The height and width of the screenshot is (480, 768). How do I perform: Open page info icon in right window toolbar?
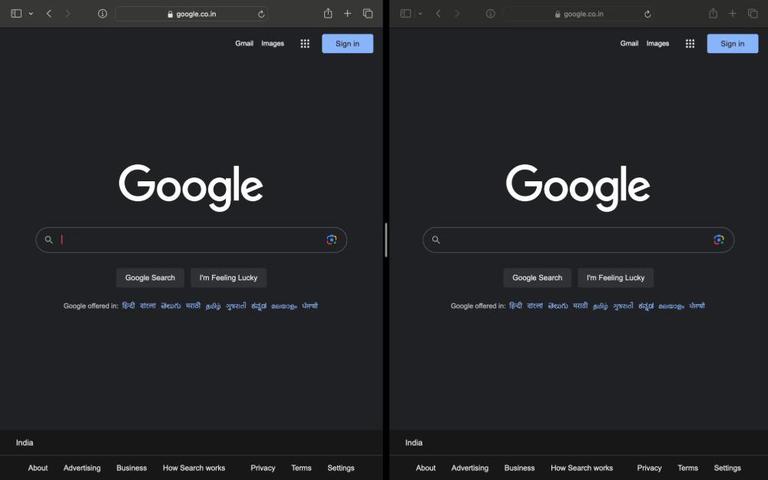pos(490,14)
